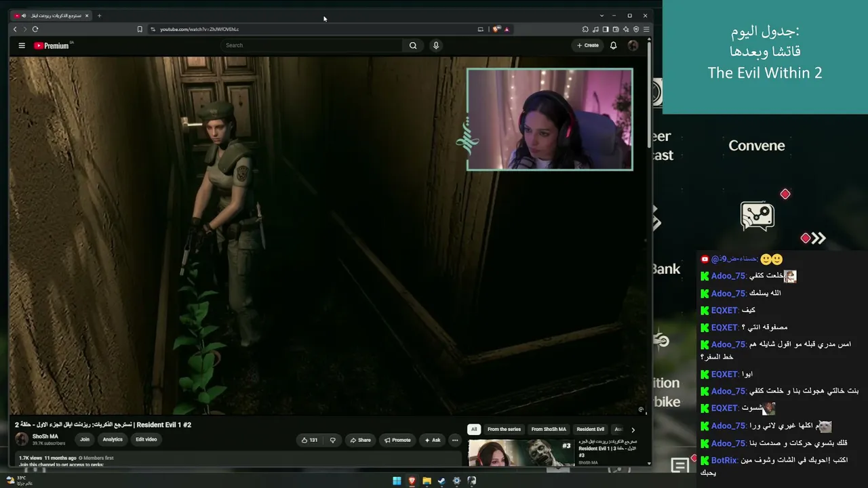The image size is (868, 488).
Task: Select the From ShoSh MA chip
Action: click(x=549, y=429)
